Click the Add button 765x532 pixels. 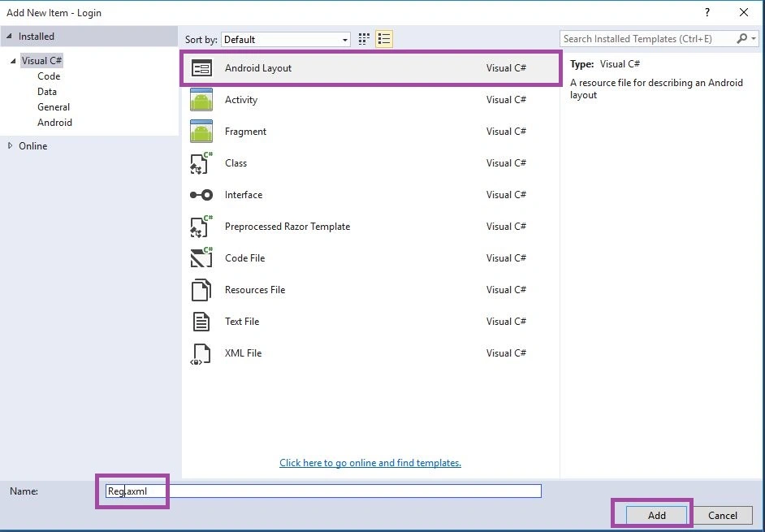tap(656, 516)
